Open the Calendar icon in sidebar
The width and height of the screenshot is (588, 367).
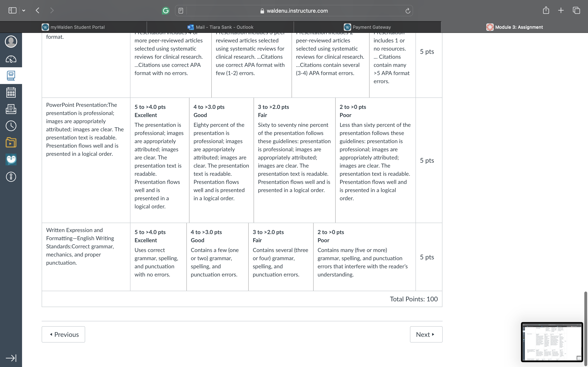[x=11, y=93]
